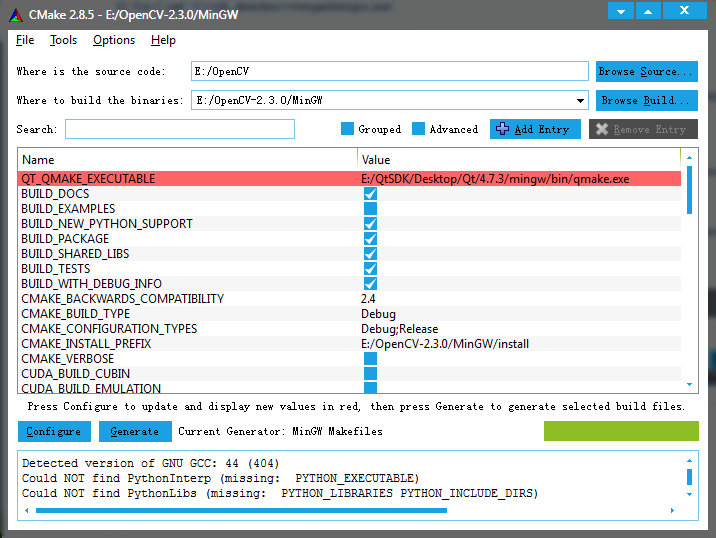Click the plus icon on Add Entry
Screen dimensions: 716x538
pyautogui.click(x=502, y=129)
